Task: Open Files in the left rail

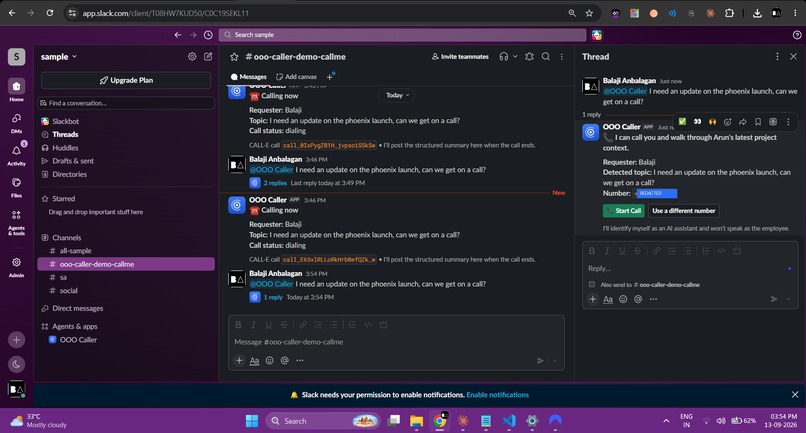Action: [16, 187]
